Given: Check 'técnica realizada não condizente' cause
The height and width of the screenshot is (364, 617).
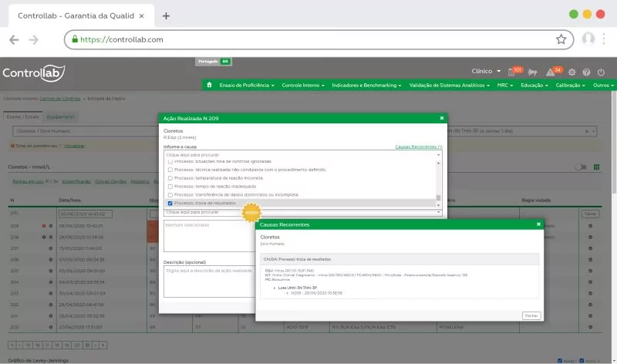Looking at the screenshot, I should tap(170, 170).
